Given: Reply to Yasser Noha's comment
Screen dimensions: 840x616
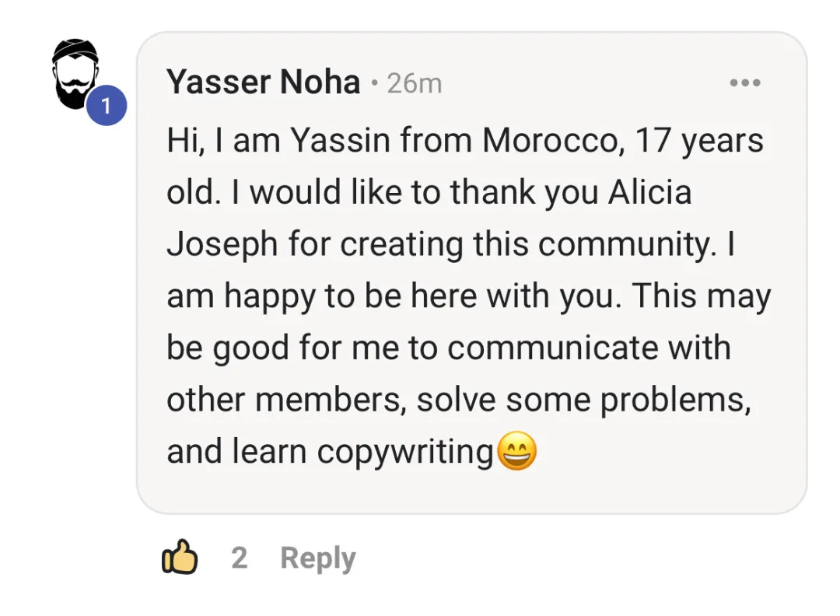Looking at the screenshot, I should (317, 558).
